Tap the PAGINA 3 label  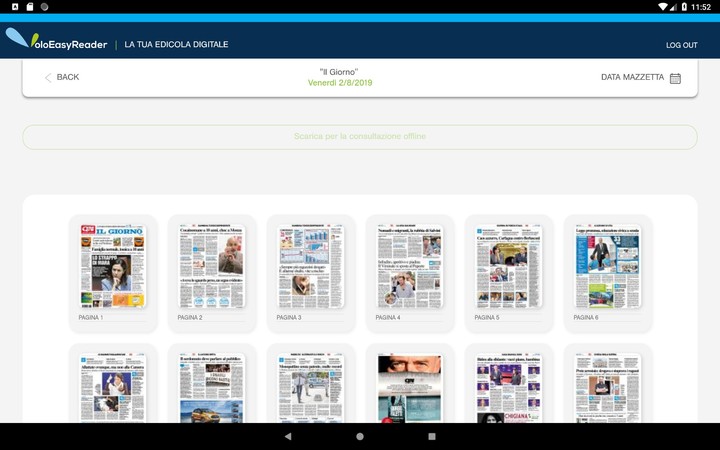pos(289,317)
